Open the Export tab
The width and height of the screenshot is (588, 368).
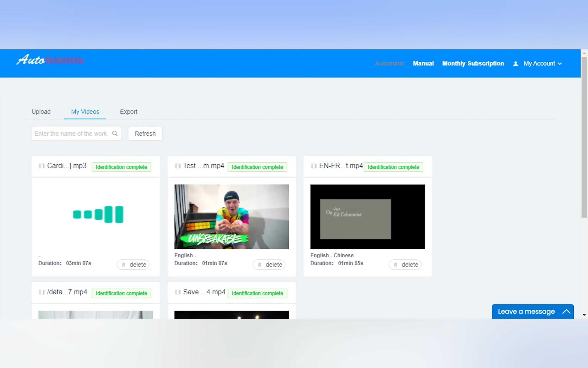[x=128, y=112]
